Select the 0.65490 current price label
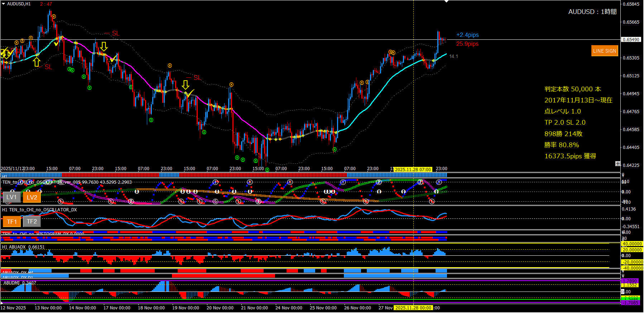 pyautogui.click(x=631, y=39)
